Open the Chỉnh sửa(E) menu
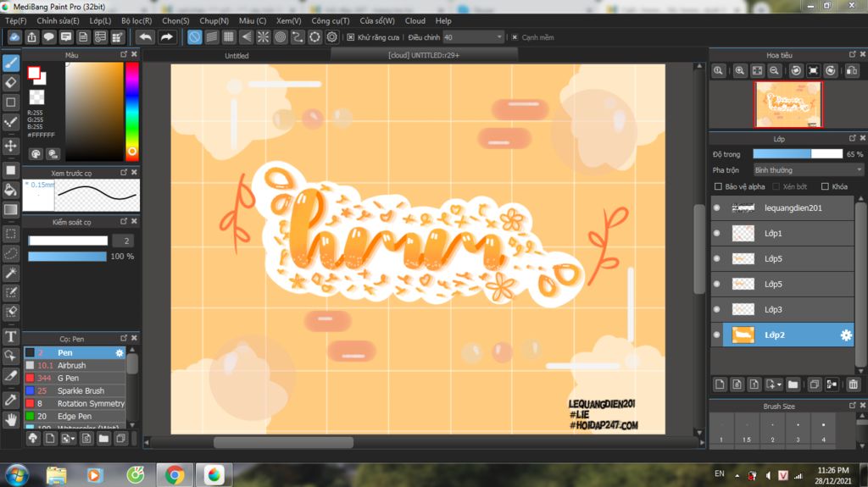868x487 pixels. 58,20
